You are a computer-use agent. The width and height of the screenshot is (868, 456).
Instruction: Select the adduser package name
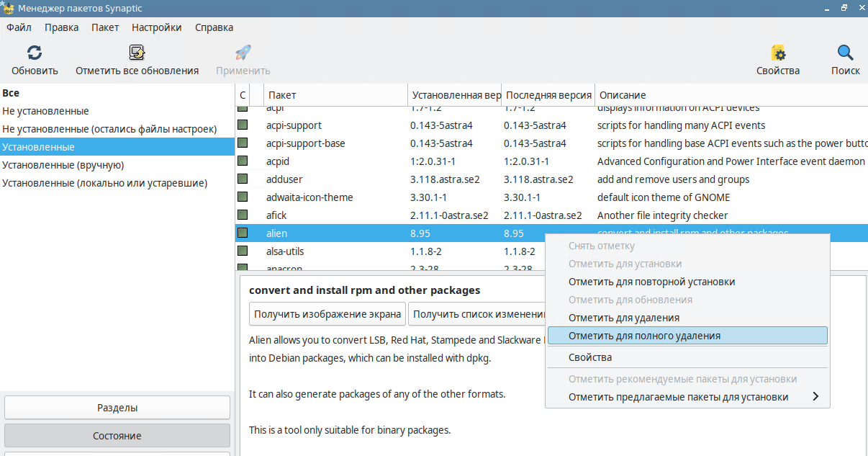pos(284,179)
